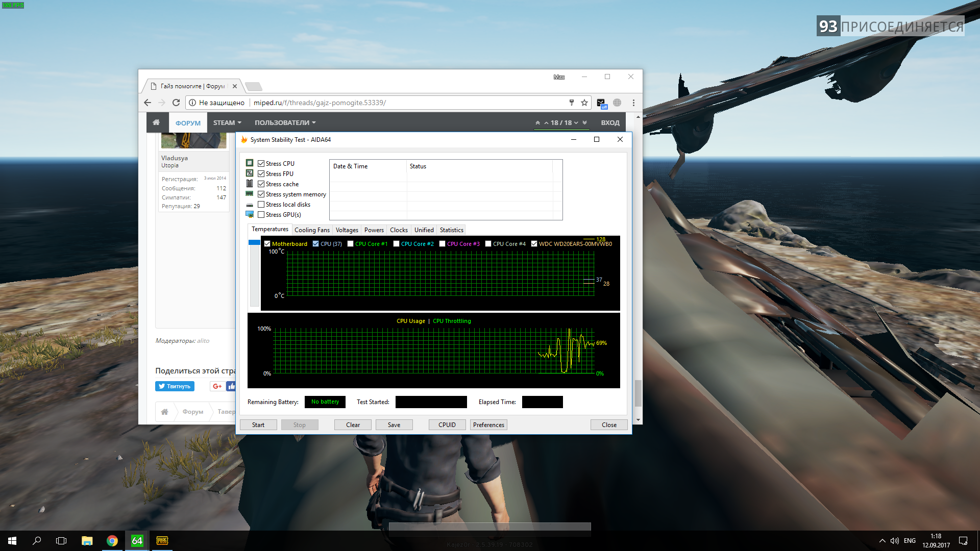Toggle the Stress FPU checkbox
980x551 pixels.
261,174
